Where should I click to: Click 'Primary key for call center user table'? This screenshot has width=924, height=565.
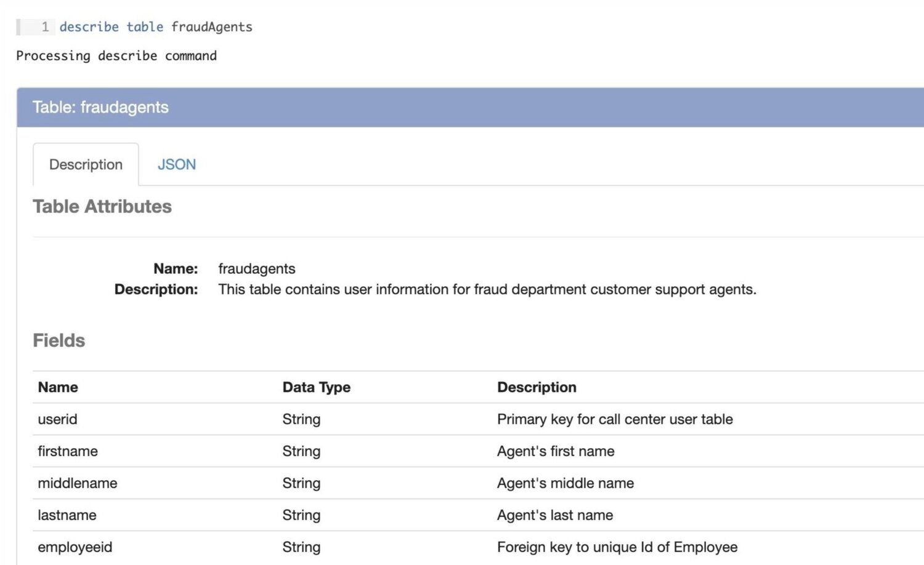615,420
